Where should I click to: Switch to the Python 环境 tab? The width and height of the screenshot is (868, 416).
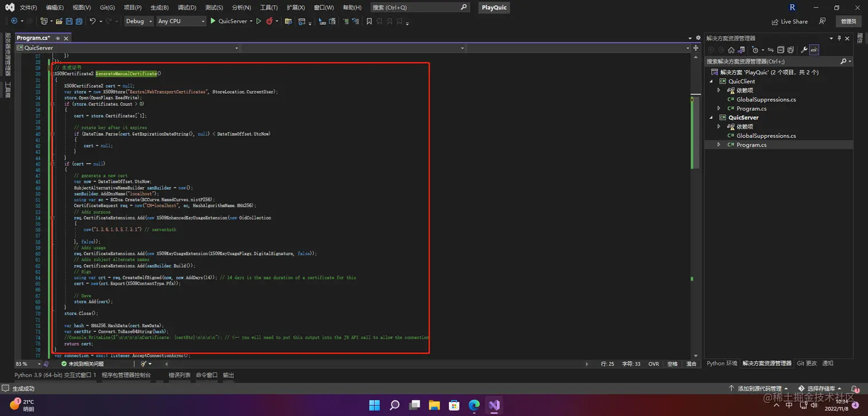tap(722, 363)
